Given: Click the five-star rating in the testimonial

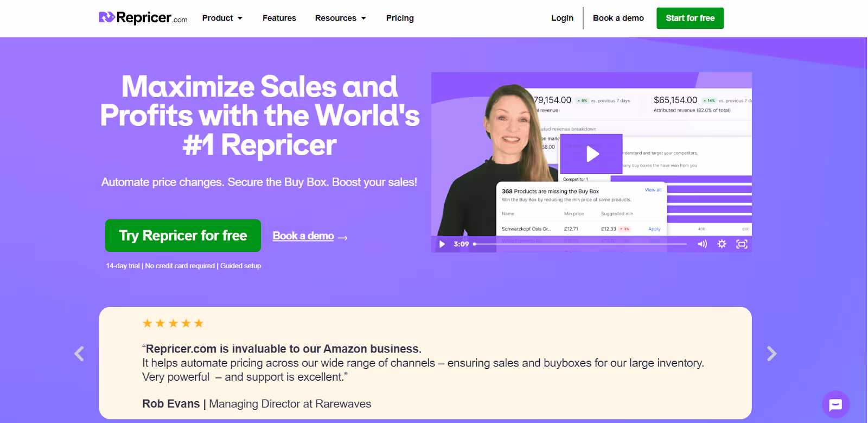Looking at the screenshot, I should click(173, 324).
